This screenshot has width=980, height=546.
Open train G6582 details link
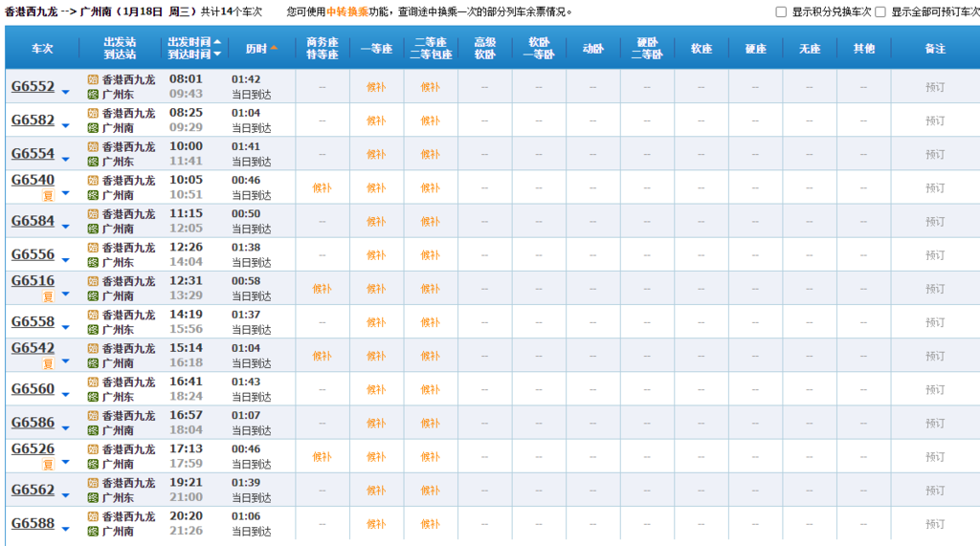click(x=33, y=120)
